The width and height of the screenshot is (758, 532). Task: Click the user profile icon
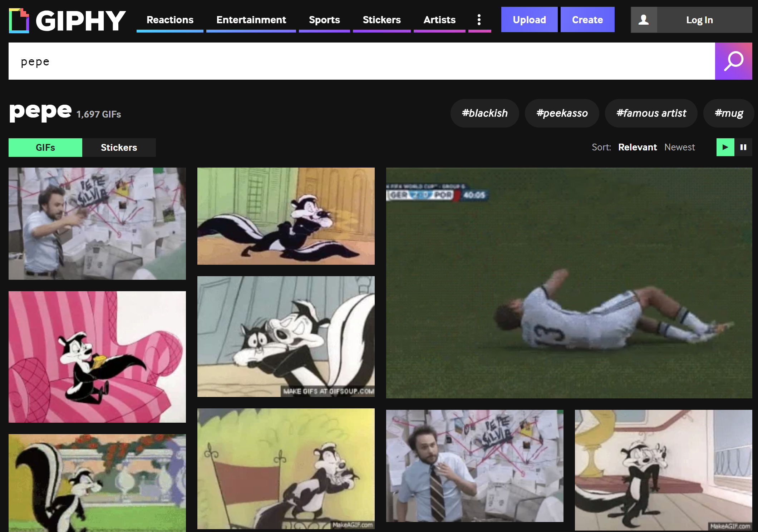click(x=644, y=20)
